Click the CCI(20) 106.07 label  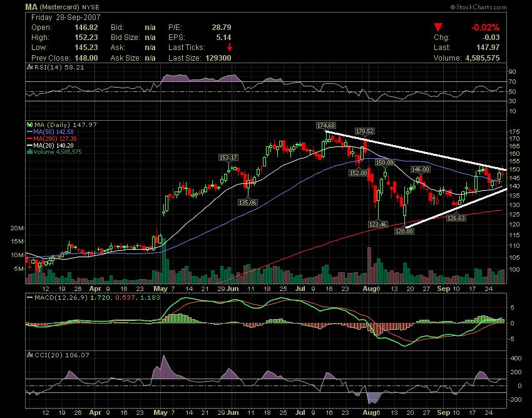coord(62,355)
